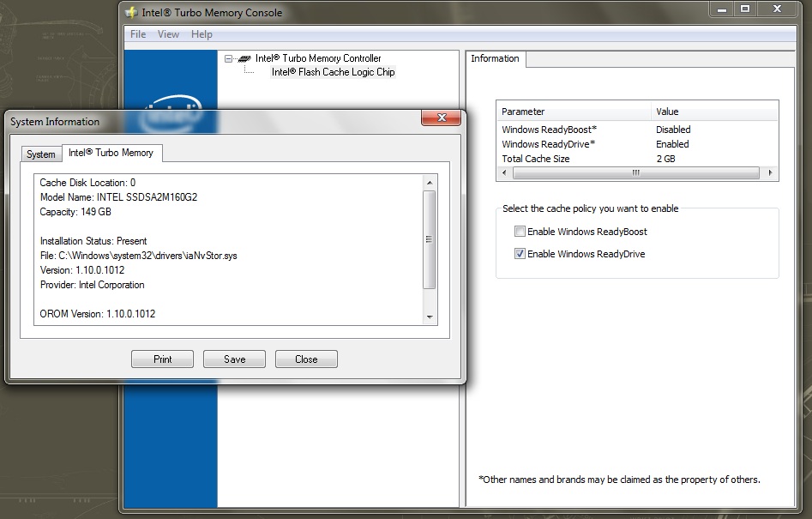
Task: Open the File menu
Action: [x=138, y=34]
